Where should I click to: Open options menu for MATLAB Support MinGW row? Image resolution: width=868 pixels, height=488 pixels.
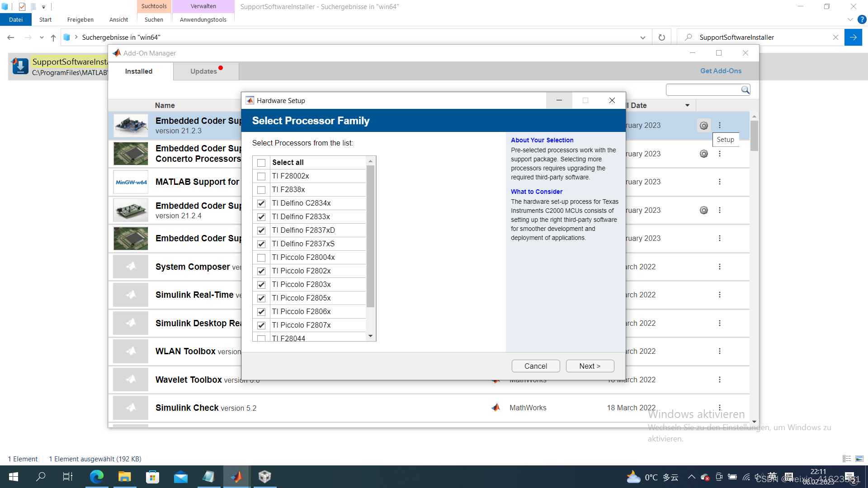[720, 182]
